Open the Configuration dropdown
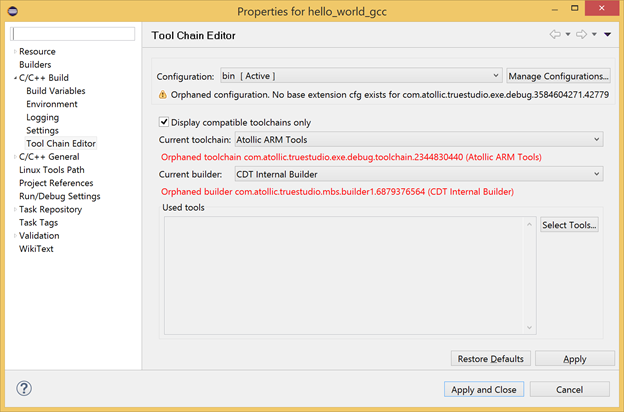 [x=361, y=76]
